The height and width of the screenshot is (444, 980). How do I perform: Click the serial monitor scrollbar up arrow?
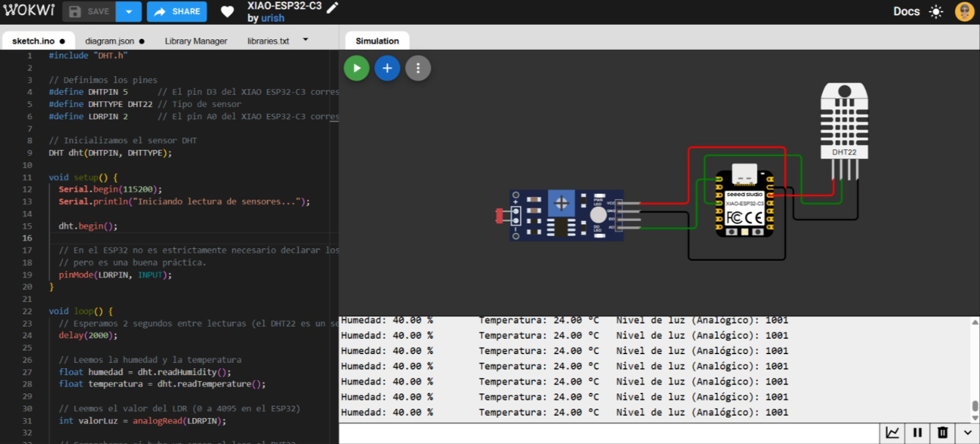(x=975, y=322)
